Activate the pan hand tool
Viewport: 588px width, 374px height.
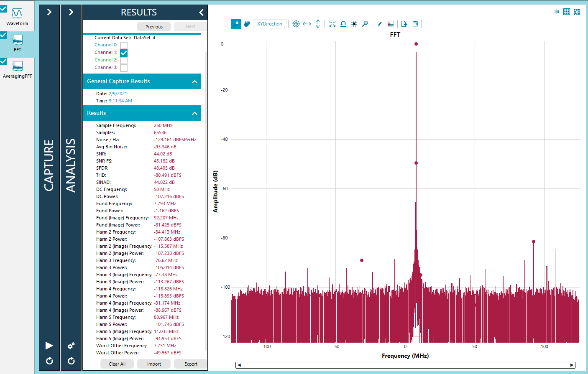(x=247, y=24)
